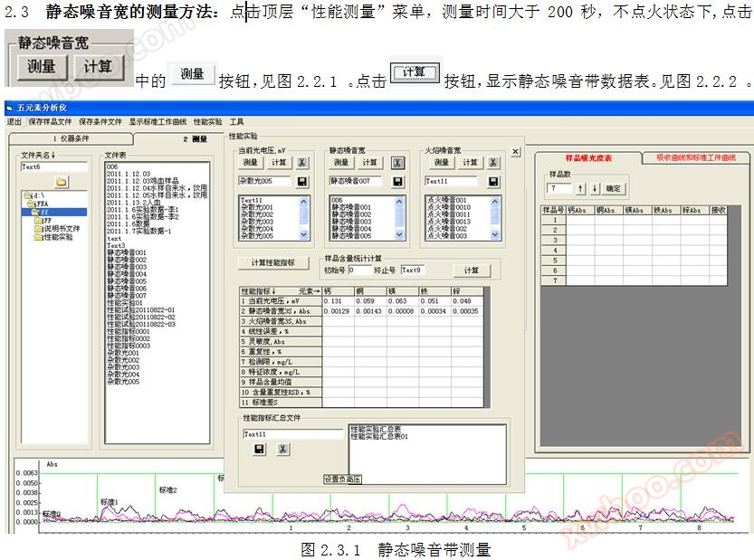Click the yellow folder icon under 文件夹名
The width and height of the screenshot is (754, 560).
(x=62, y=182)
